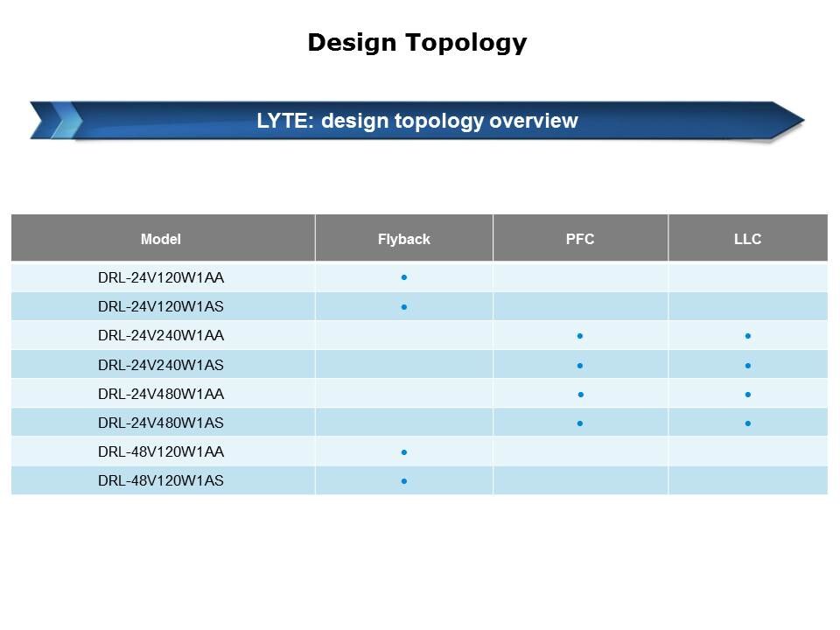Select the LLC column header
The height and width of the screenshot is (630, 840).
tap(747, 239)
